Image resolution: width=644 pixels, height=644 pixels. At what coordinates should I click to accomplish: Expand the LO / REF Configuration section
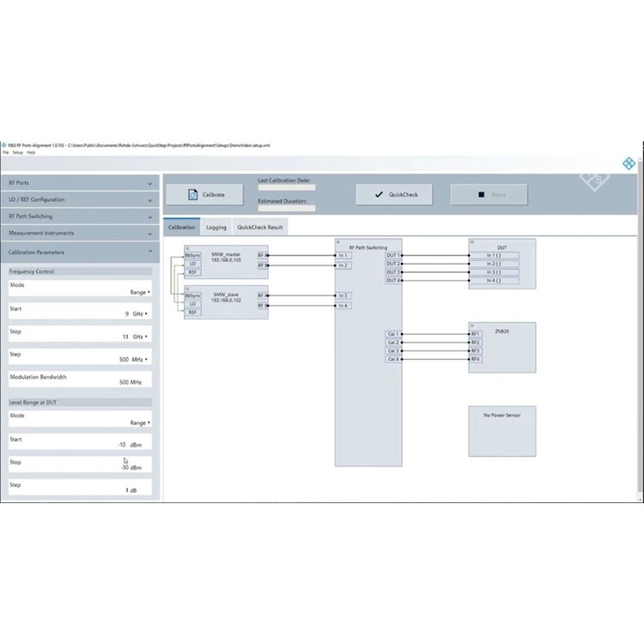coord(80,199)
